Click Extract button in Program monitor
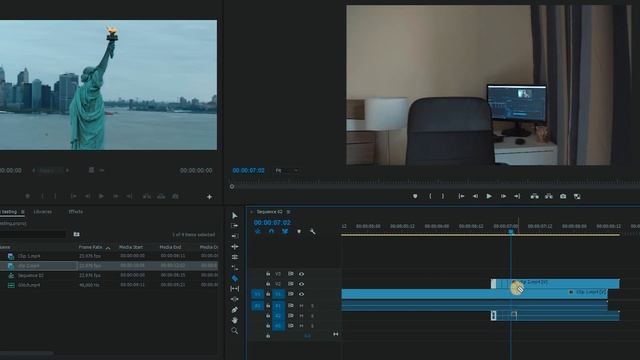 coord(549,196)
